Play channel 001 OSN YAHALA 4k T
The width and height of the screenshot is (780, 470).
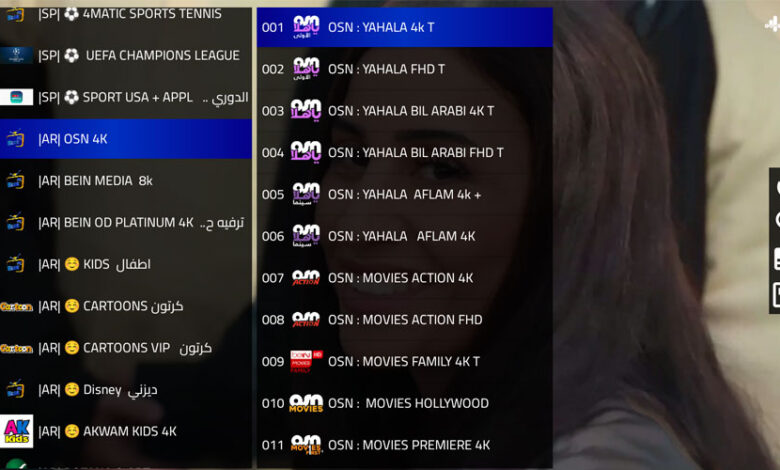click(x=404, y=27)
